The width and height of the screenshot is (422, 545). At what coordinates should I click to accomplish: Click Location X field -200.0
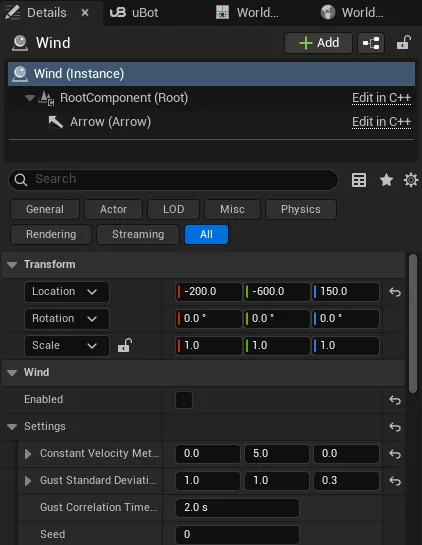point(209,292)
